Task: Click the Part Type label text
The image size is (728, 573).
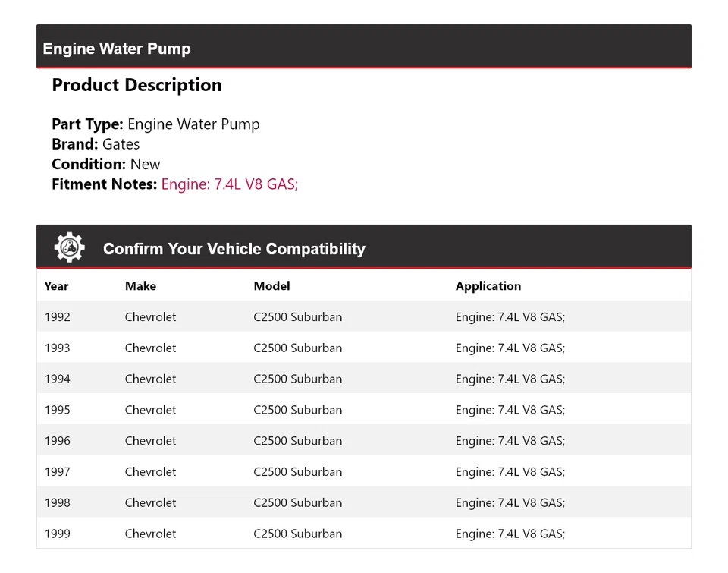Action: click(x=87, y=124)
